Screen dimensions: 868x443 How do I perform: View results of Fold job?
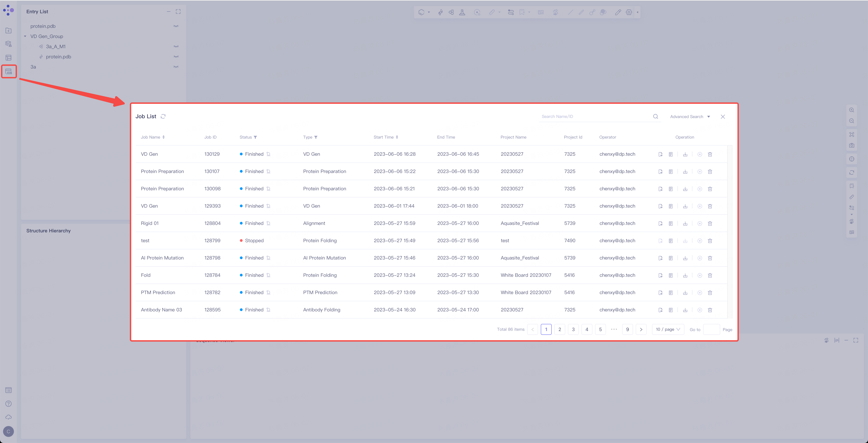tap(660, 275)
